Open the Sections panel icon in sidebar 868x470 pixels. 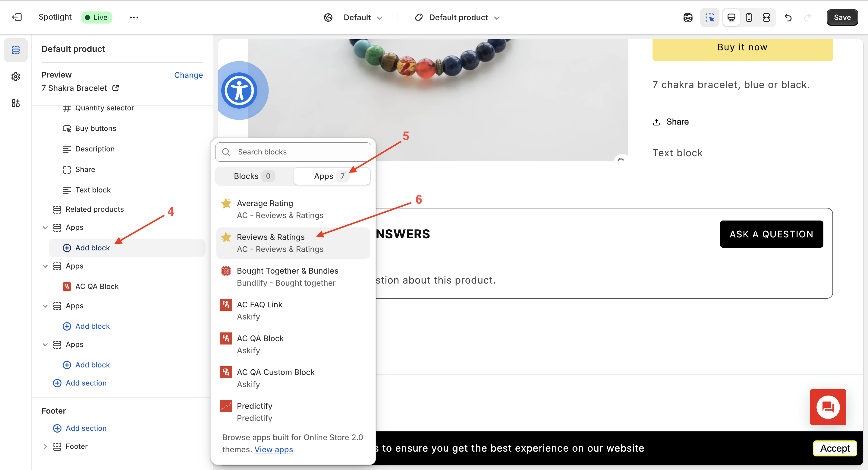pyautogui.click(x=15, y=50)
